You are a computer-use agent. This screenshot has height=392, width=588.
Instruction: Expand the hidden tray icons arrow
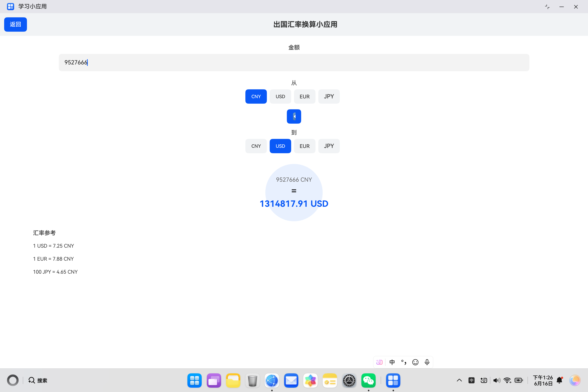click(x=459, y=380)
